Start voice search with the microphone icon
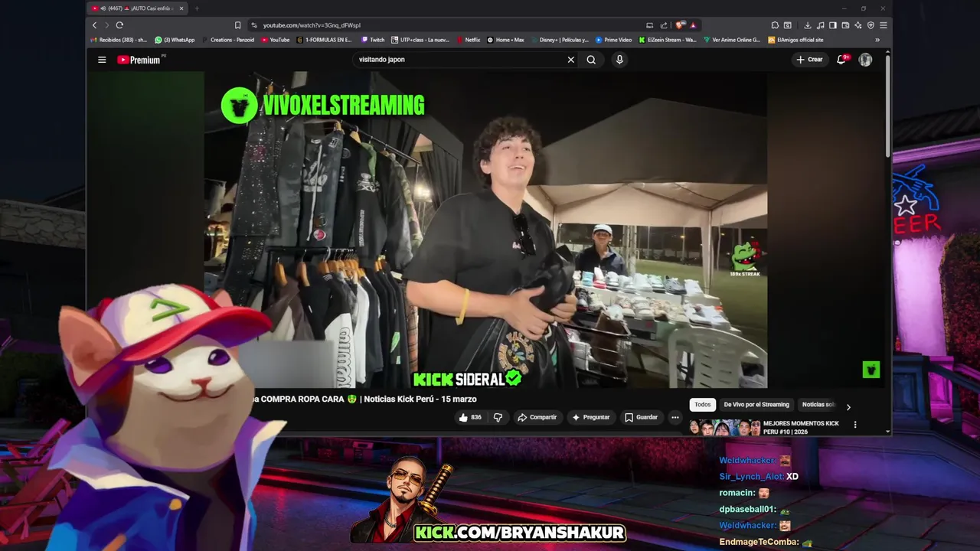The image size is (980, 551). [619, 60]
